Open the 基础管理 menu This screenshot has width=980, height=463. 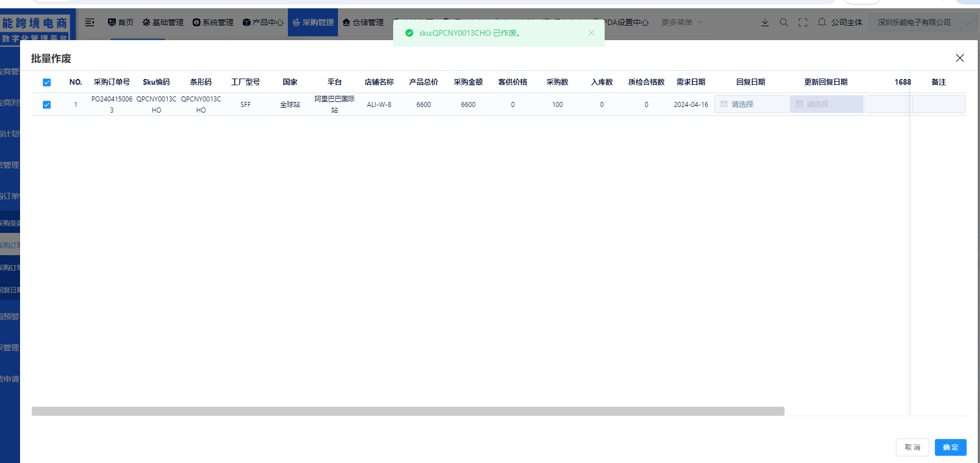click(163, 22)
